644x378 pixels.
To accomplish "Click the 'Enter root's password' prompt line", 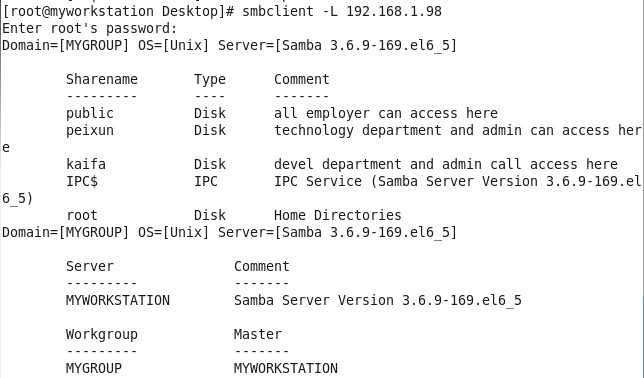I will pos(90,28).
